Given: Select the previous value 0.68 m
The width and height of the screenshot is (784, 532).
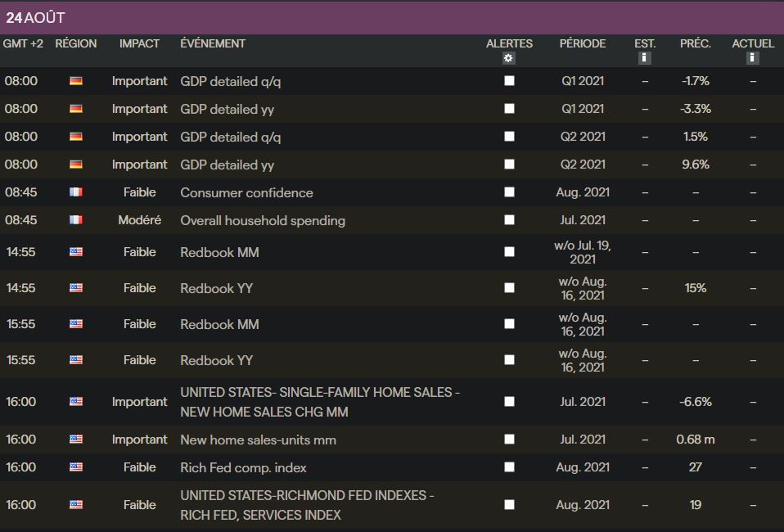Looking at the screenshot, I should coord(695,440).
